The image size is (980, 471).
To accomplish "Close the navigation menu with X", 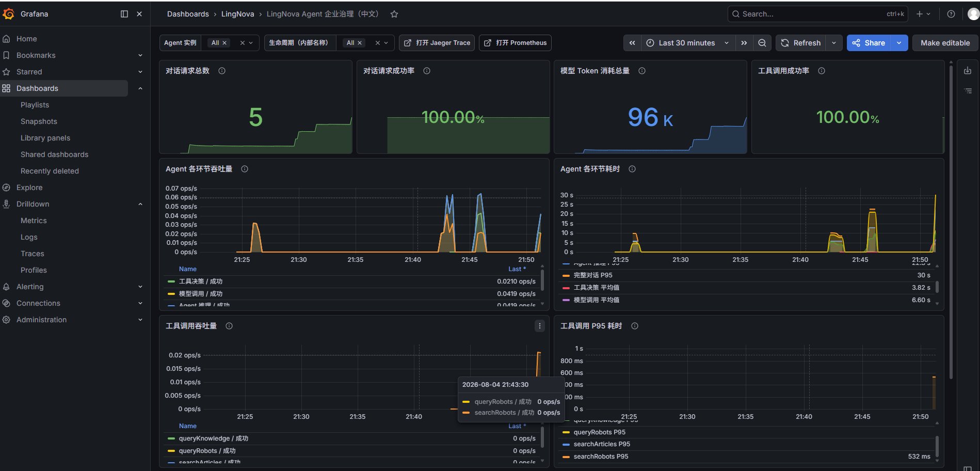I will 139,14.
